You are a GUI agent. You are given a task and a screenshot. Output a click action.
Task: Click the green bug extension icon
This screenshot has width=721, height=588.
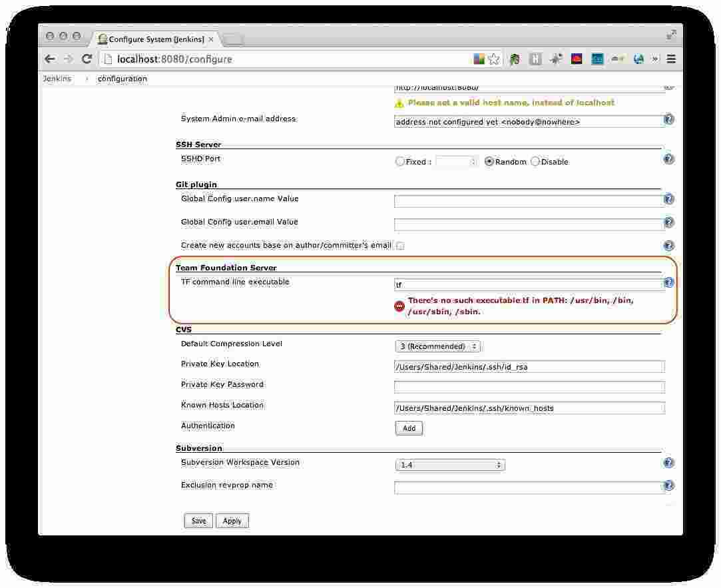tap(515, 59)
